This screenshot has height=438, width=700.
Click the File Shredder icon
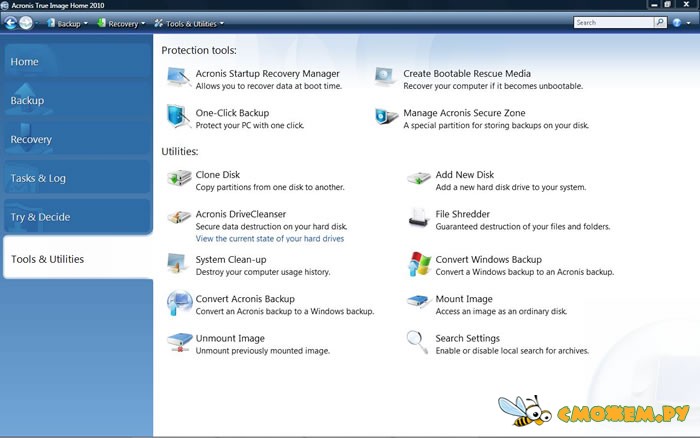coord(418,217)
